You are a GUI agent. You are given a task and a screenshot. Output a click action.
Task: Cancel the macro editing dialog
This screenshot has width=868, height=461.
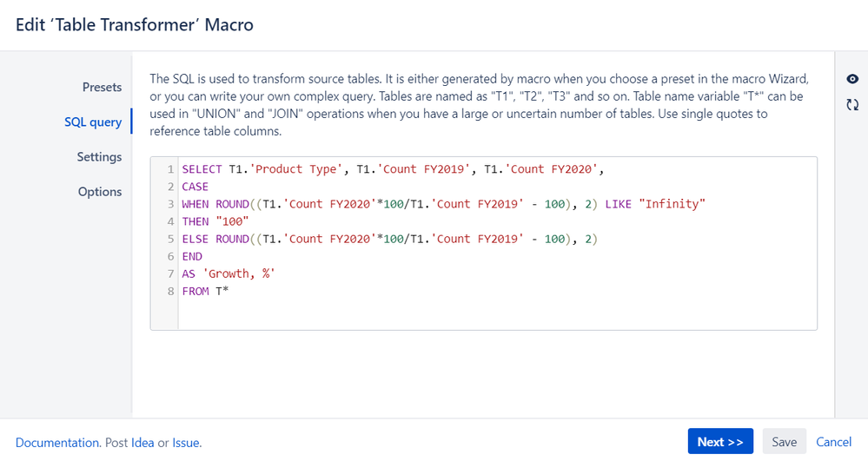coord(833,442)
